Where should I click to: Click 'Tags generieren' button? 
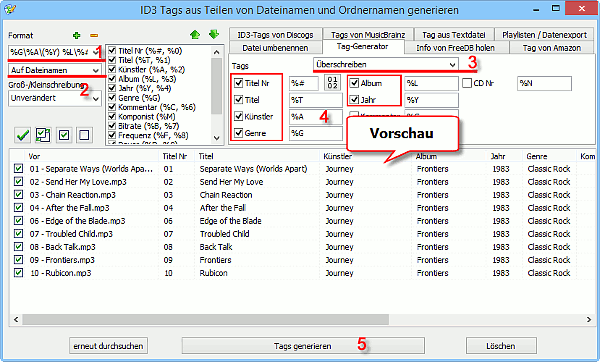[303, 346]
